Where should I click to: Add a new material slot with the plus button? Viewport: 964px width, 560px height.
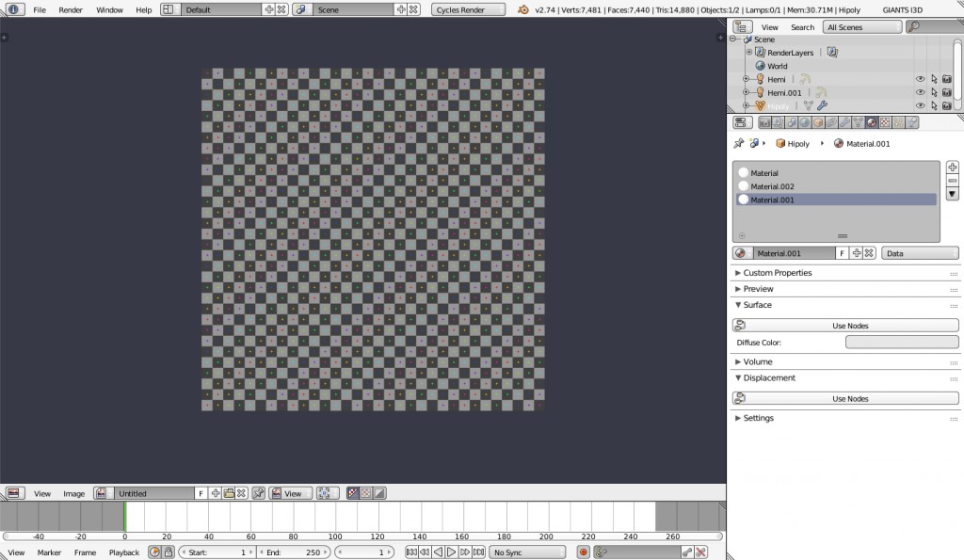(x=952, y=168)
